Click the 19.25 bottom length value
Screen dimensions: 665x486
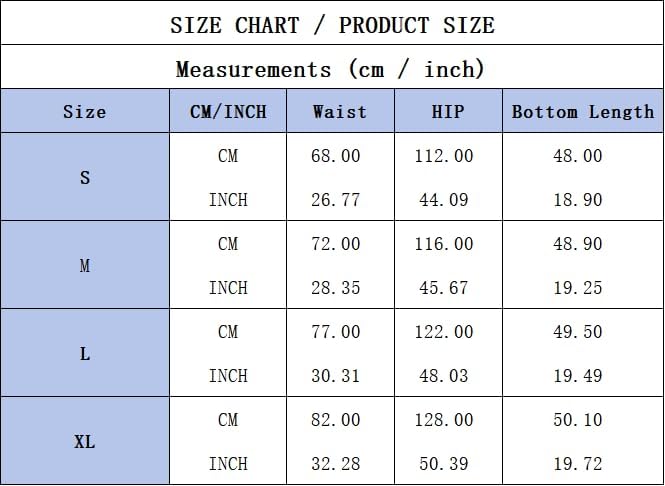point(578,288)
